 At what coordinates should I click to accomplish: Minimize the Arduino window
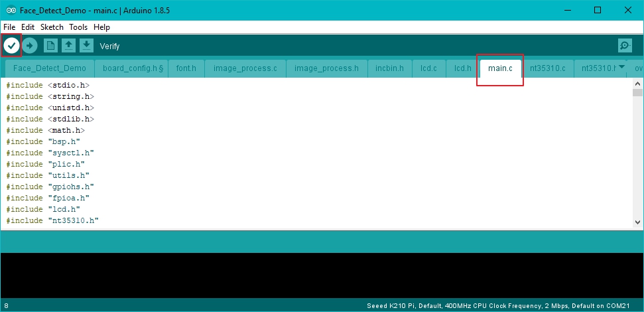click(568, 10)
